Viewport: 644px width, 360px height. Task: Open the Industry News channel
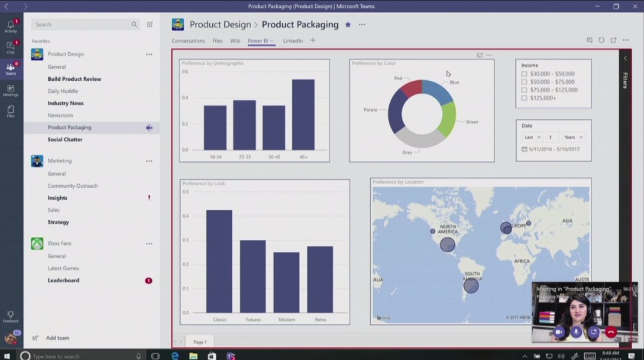tap(65, 103)
